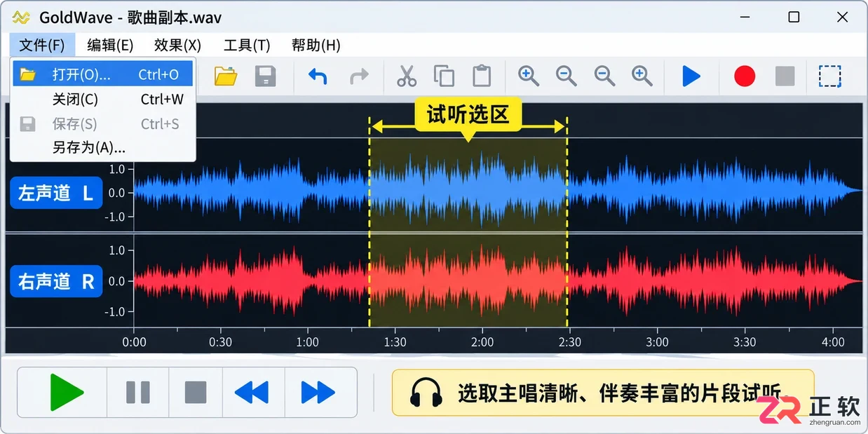
Task: Choose 另存为(A)... from the file menu
Action: pyautogui.click(x=103, y=148)
